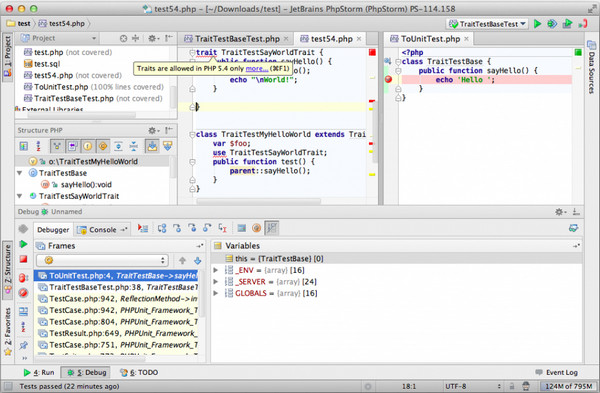Click the Force Step Into debugger icon
600x393 pixels.
coord(192,228)
